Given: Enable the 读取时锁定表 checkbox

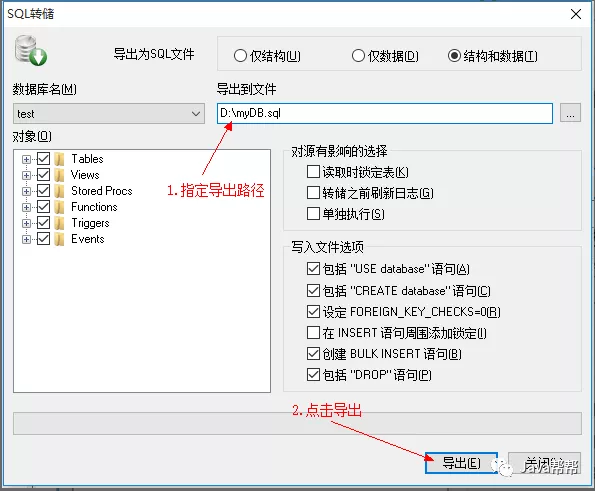Looking at the screenshot, I should click(x=313, y=172).
